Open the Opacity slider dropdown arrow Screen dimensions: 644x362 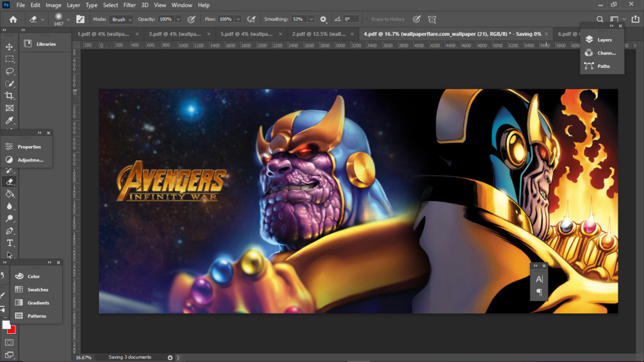(178, 19)
